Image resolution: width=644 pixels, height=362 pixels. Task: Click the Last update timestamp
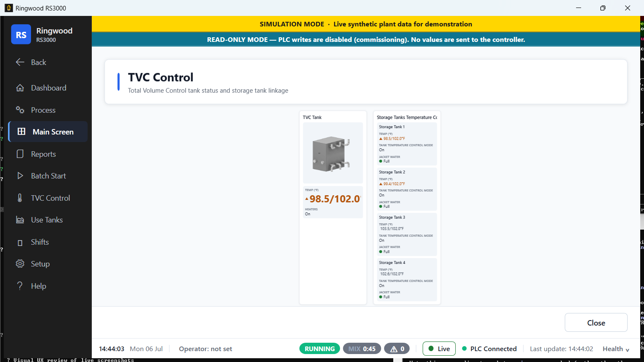coord(561,349)
